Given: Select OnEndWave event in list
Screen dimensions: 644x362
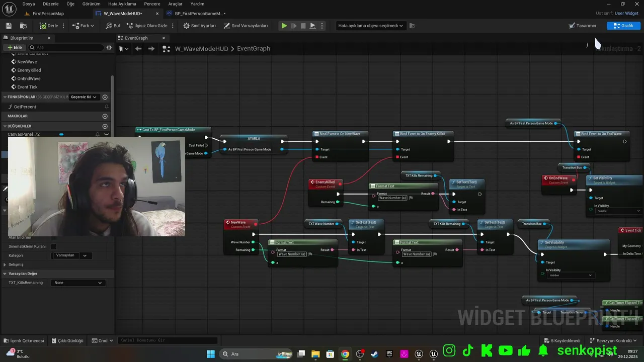Looking at the screenshot, I should [x=29, y=78].
